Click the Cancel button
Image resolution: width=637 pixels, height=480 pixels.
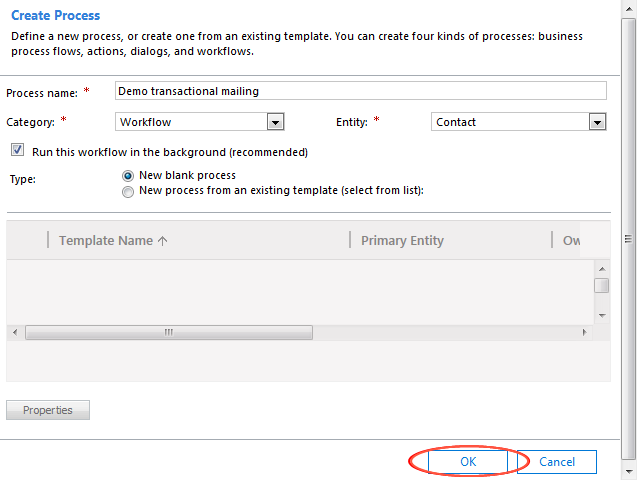point(557,461)
